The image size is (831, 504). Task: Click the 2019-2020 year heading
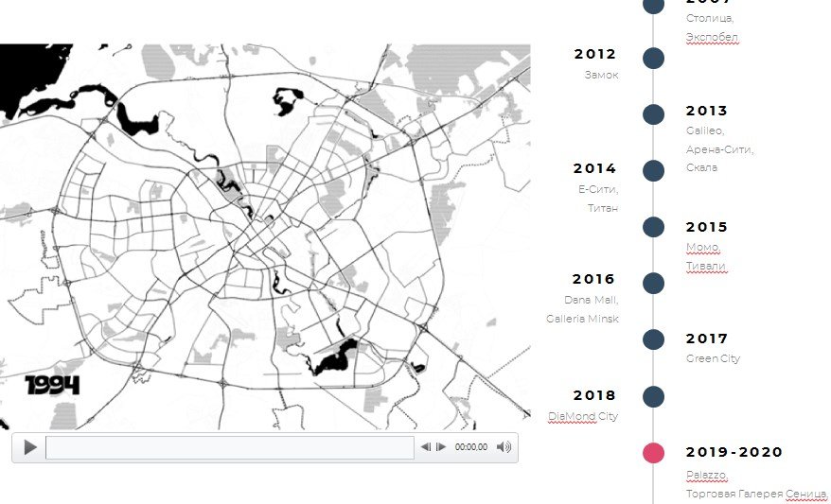734,452
